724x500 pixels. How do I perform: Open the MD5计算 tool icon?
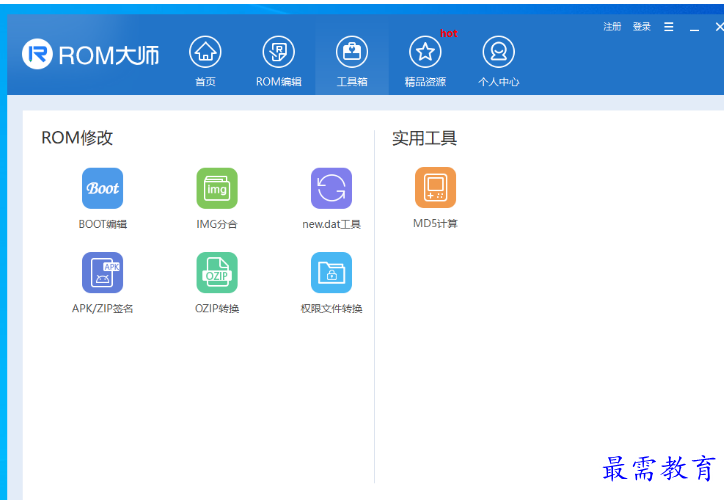[x=435, y=187]
